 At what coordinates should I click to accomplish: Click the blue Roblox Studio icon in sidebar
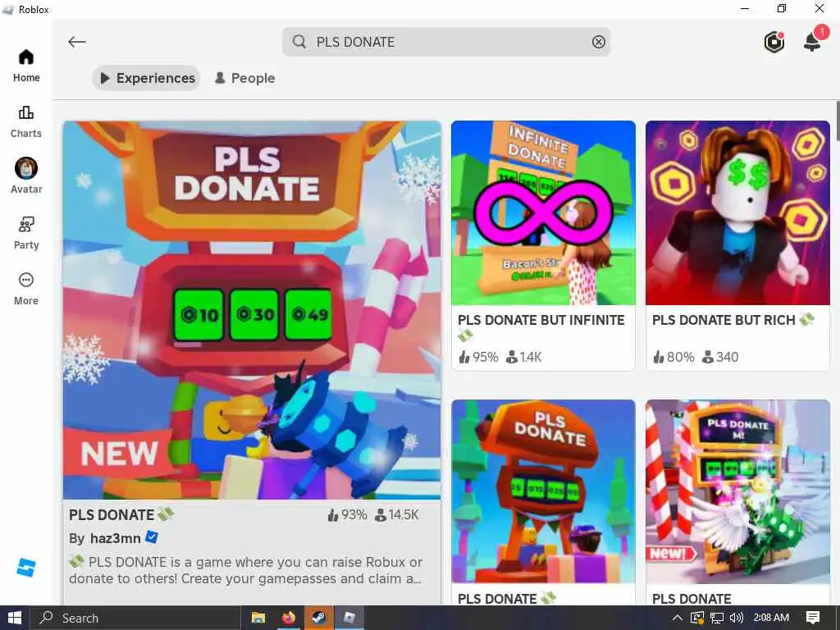(25, 567)
